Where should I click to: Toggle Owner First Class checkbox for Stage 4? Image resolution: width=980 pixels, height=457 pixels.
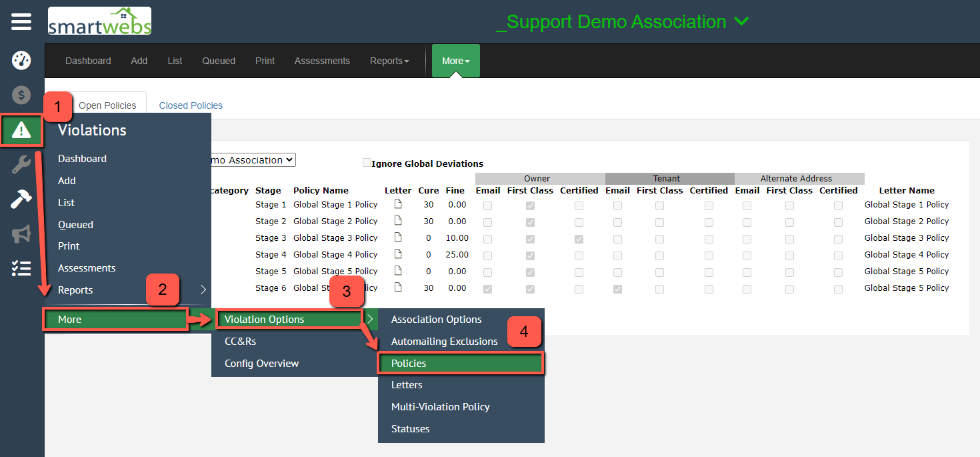coord(530,256)
